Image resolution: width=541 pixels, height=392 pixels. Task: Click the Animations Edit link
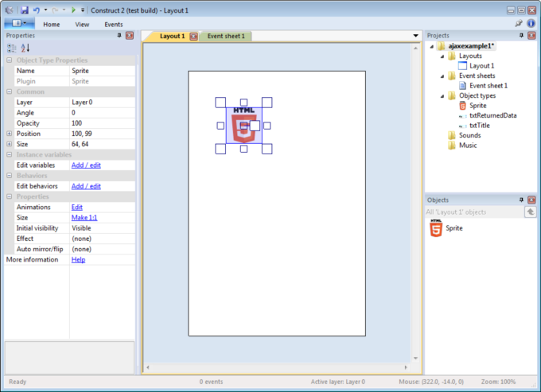(76, 208)
